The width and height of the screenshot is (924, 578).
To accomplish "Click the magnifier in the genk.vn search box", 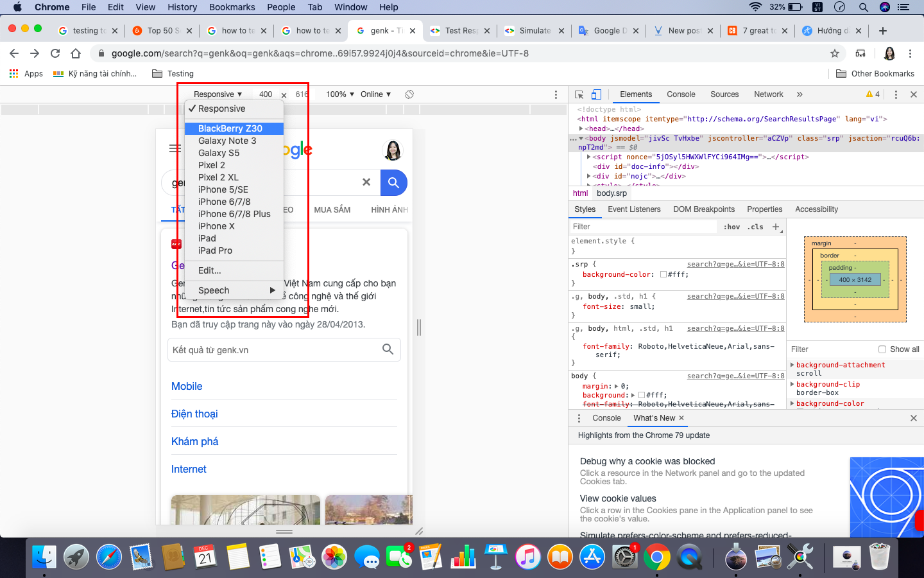I will (388, 349).
